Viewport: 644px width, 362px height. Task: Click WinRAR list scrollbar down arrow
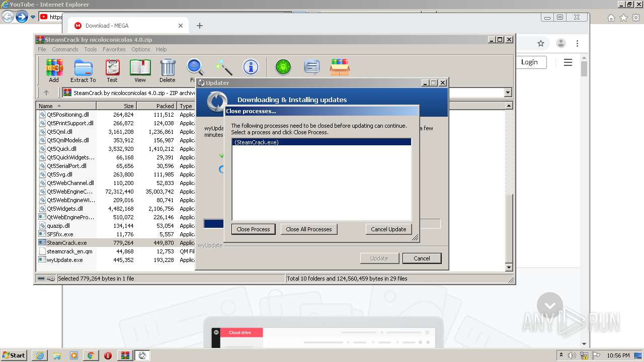click(509, 267)
